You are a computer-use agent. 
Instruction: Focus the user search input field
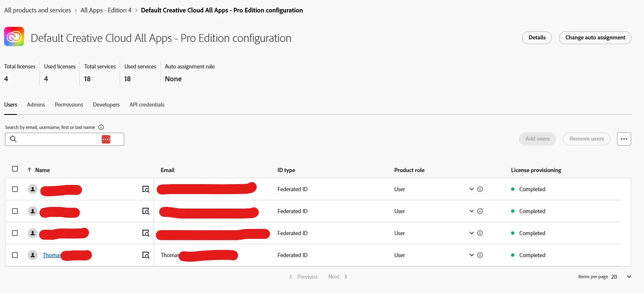(x=65, y=139)
